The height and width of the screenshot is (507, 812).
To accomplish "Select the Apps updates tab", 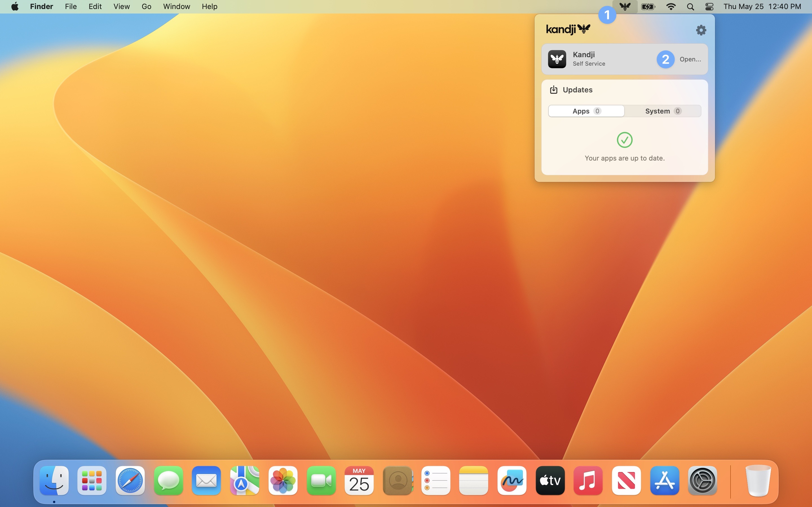I will tap(586, 111).
